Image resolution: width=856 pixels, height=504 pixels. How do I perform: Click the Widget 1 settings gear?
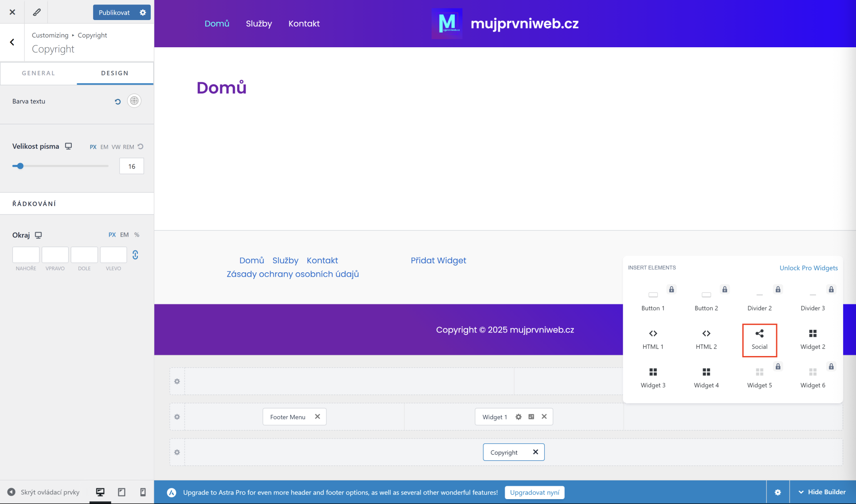(x=519, y=417)
